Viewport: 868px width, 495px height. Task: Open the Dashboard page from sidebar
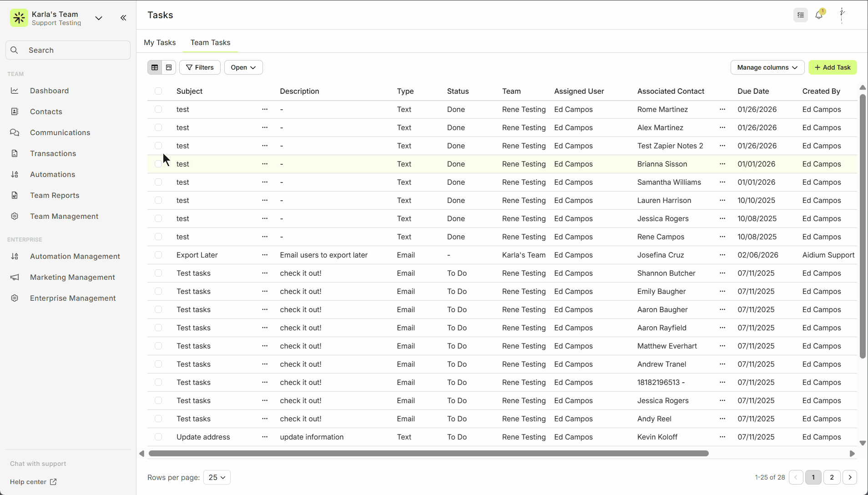[49, 91]
